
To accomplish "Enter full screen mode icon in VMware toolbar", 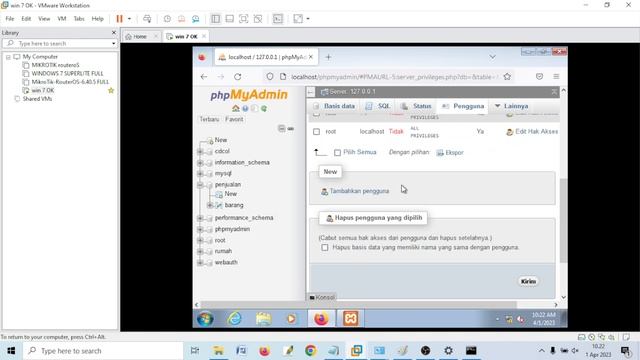I will pos(243,19).
